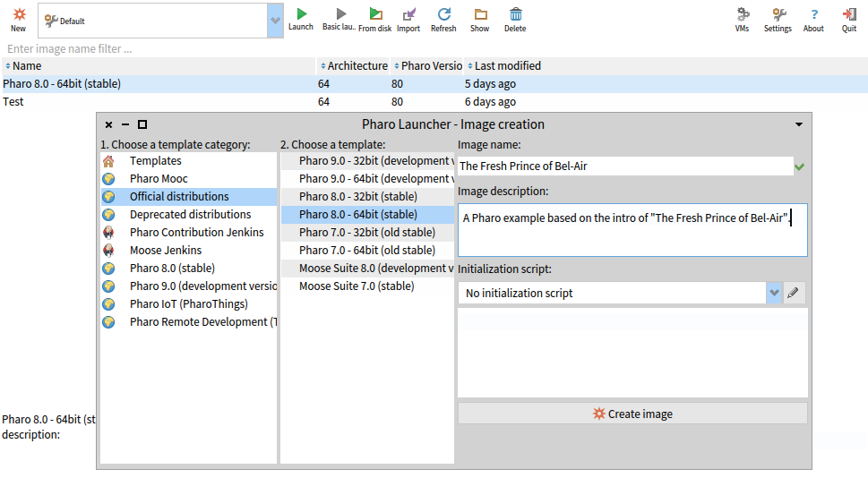Image resolution: width=868 pixels, height=495 pixels.
Task: Click the green image name validation checkmark
Action: [799, 166]
